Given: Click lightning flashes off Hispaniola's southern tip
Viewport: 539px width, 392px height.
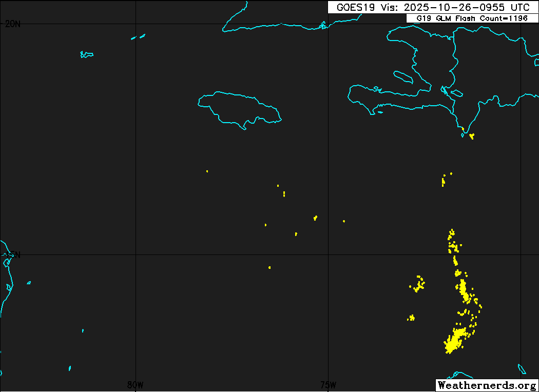Looking at the screenshot, I should click(x=471, y=136).
